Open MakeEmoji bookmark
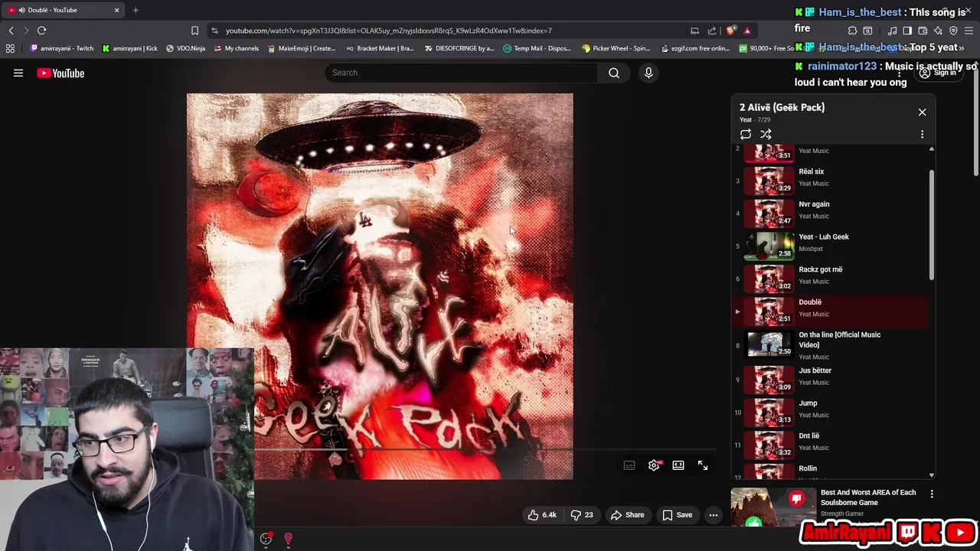Screen dimensions: 980x551 [x=301, y=48]
